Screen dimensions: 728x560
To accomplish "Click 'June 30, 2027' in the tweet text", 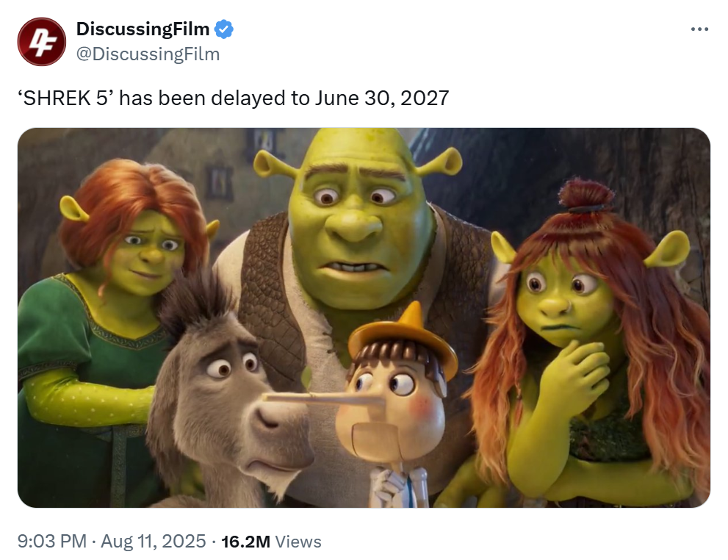I will click(x=382, y=98).
